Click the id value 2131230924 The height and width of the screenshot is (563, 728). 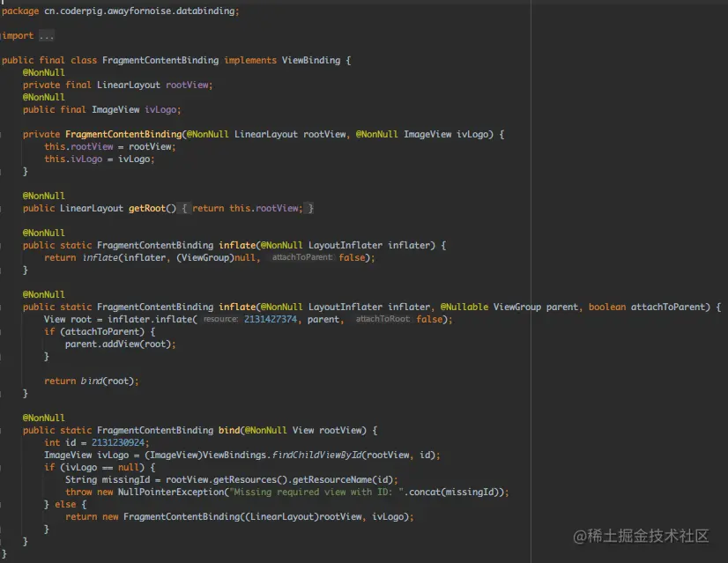[118, 443]
